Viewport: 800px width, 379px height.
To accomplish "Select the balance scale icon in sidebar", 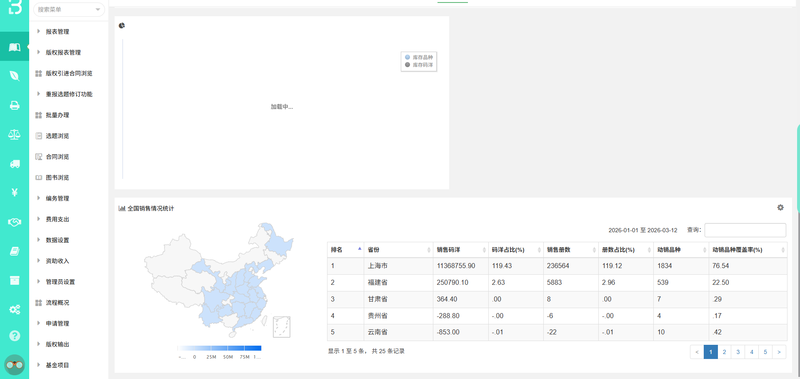I will click(x=14, y=135).
